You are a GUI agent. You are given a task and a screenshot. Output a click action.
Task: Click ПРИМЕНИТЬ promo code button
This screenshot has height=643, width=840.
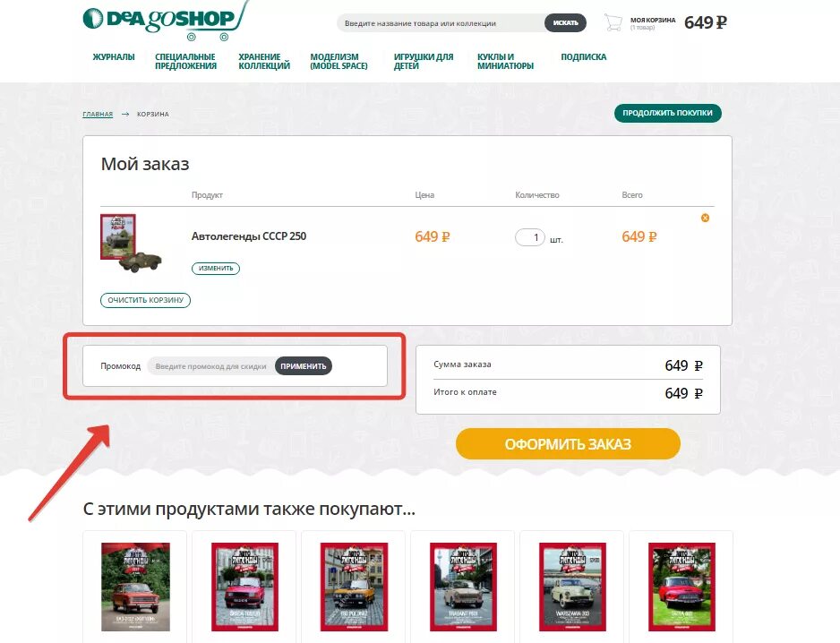coord(304,366)
